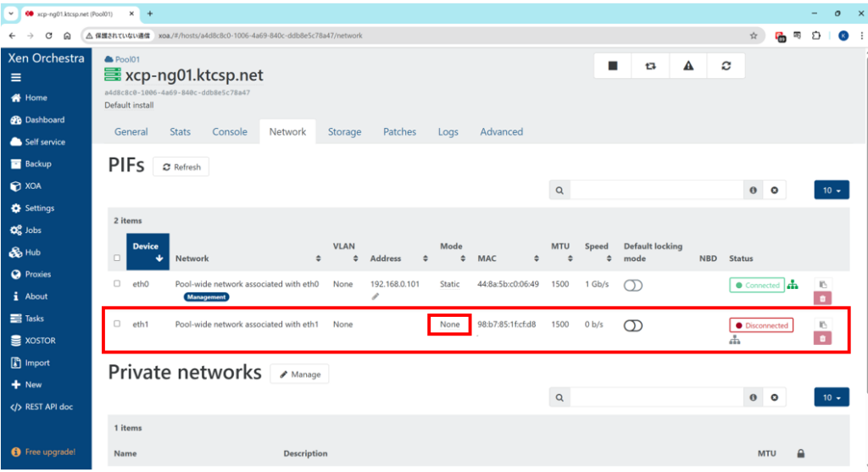Clear the PIFs search filter
Image resolution: width=868 pixels, height=472 pixels.
tap(773, 191)
